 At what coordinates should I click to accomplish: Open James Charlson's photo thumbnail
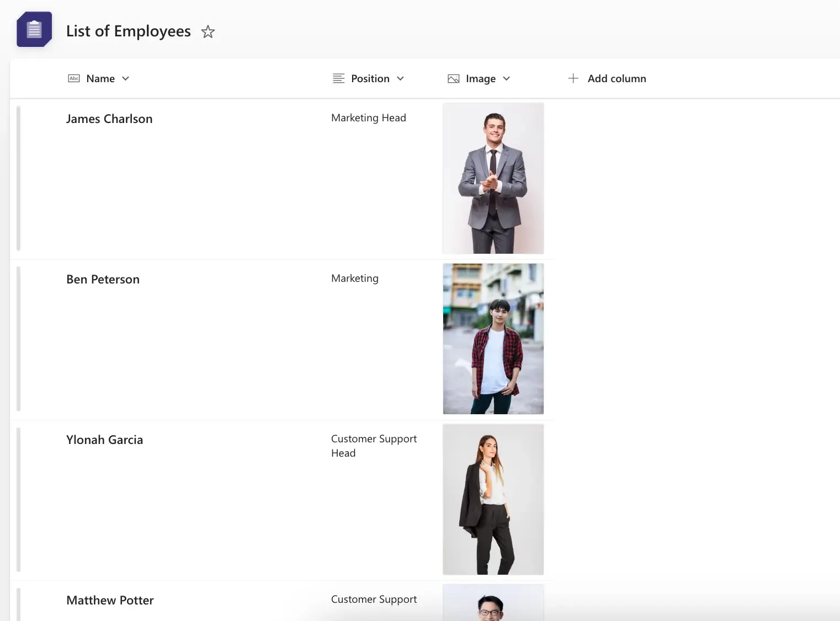pyautogui.click(x=493, y=178)
